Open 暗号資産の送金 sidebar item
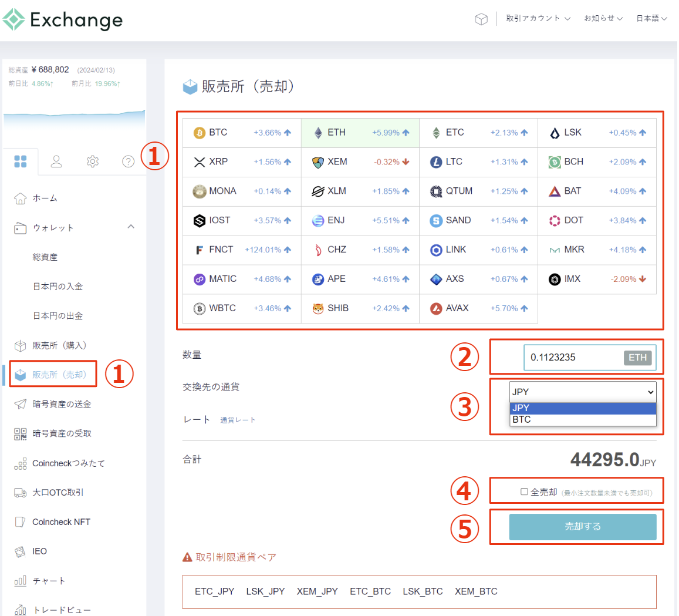 [x=62, y=404]
